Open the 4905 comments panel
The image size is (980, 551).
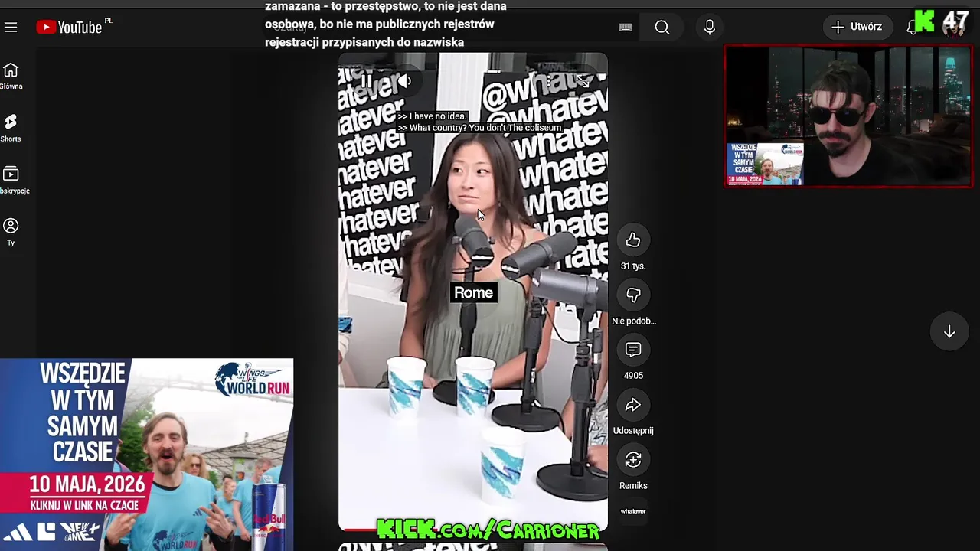[x=633, y=350]
